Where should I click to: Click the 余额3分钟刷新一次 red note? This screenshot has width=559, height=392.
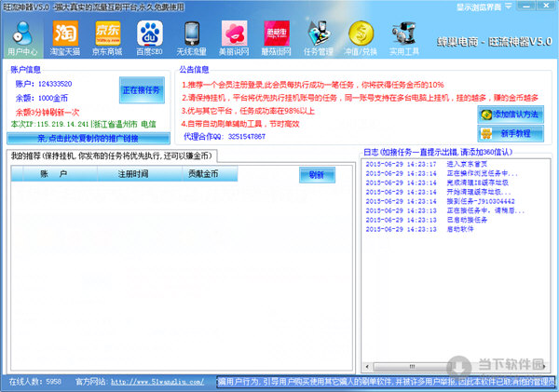(x=48, y=113)
